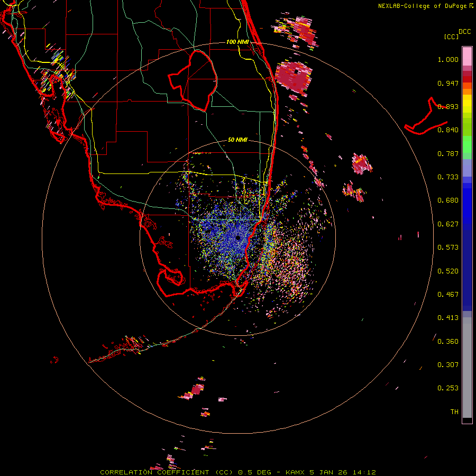
Task: Click the 0.413 scale value
Action: point(448,318)
